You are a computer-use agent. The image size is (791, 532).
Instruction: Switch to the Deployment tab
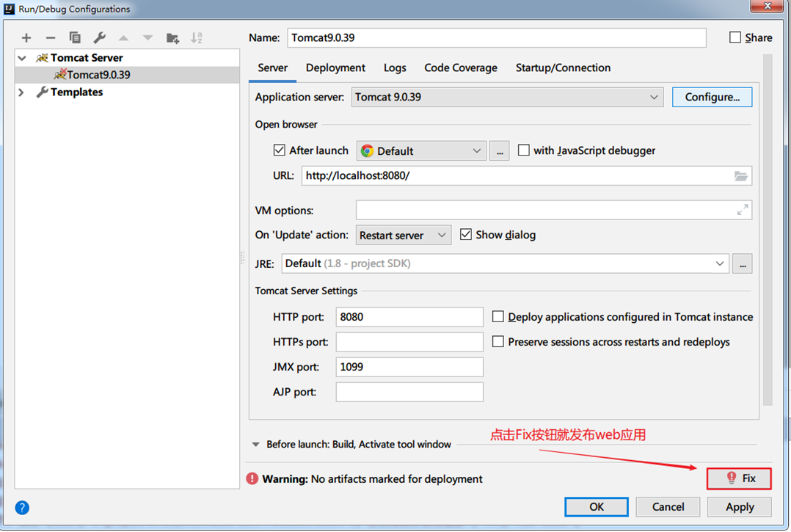[x=335, y=68]
